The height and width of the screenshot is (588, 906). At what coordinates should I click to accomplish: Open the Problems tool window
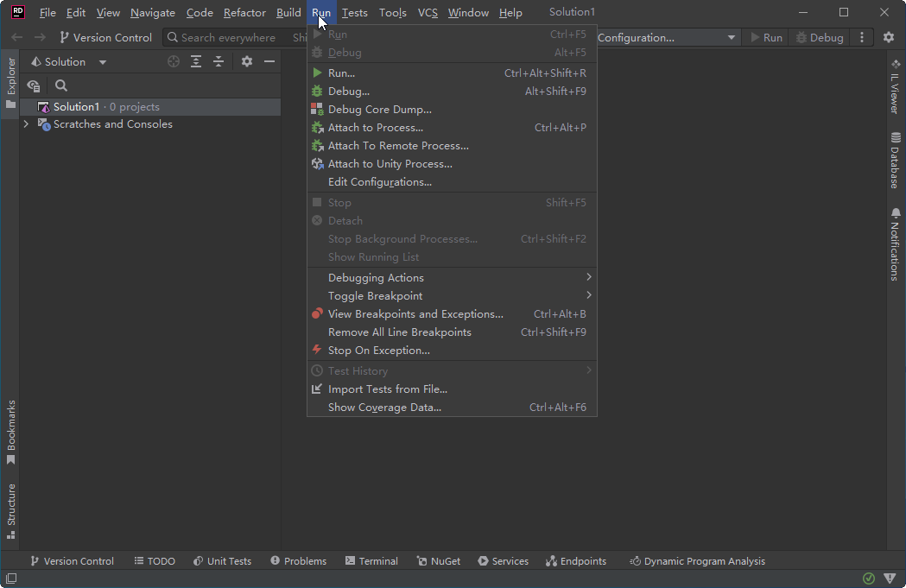pos(298,561)
